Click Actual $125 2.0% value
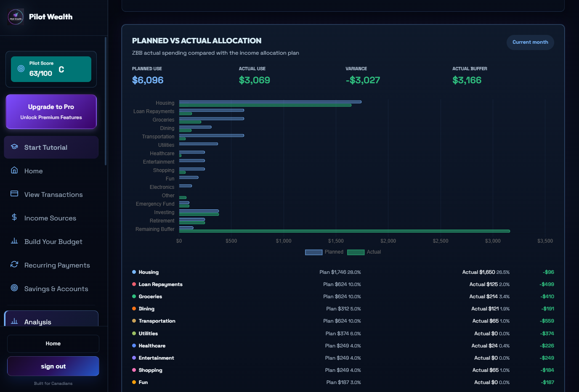This screenshot has height=392, width=579. [489, 284]
